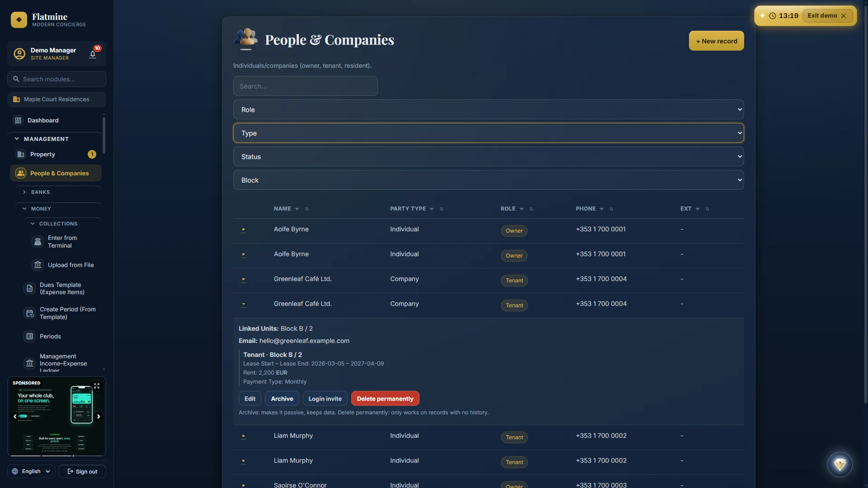Viewport: 868px width, 488px height.
Task: Archive the Greenleaf Café Ltd. record
Action: (282, 399)
